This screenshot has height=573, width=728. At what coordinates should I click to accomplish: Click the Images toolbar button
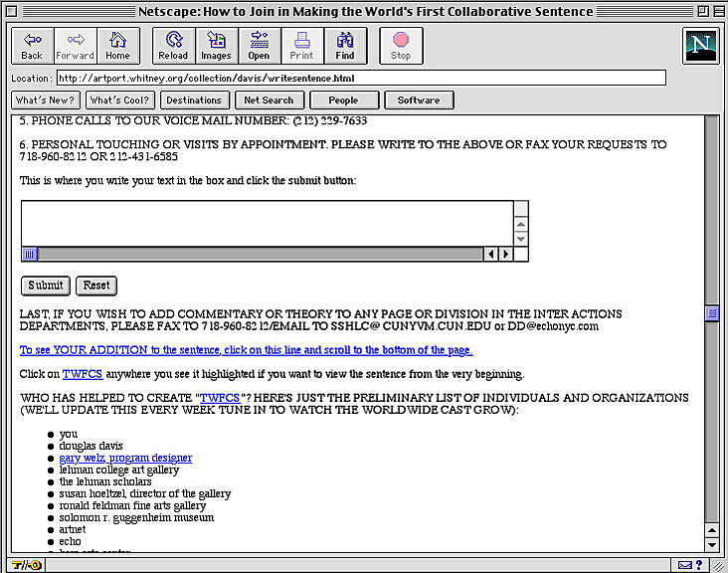[216, 45]
